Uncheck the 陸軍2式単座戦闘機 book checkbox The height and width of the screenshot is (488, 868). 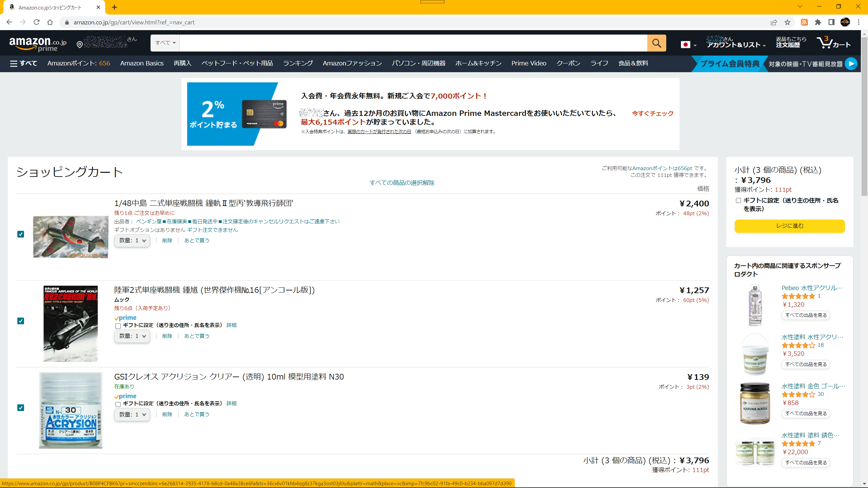[21, 321]
